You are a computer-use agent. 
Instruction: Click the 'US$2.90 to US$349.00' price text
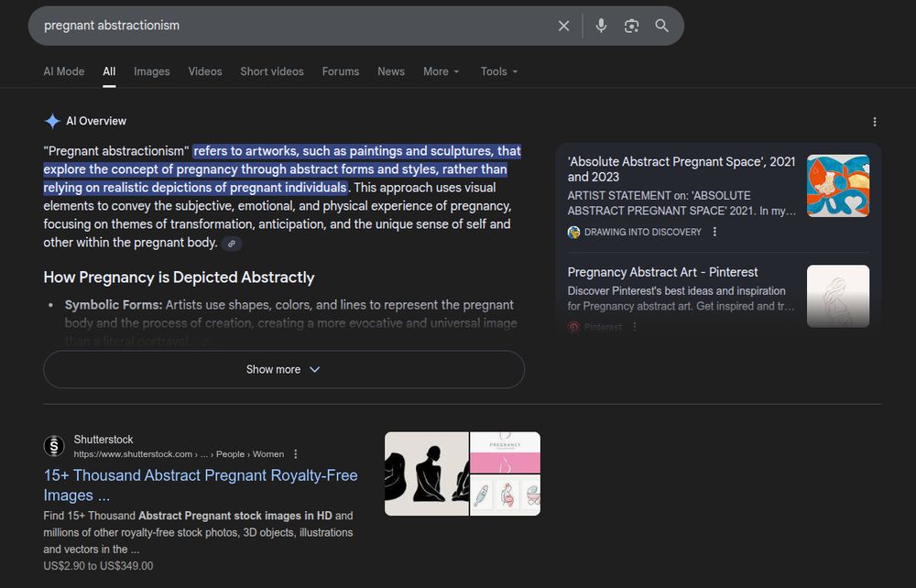point(98,566)
